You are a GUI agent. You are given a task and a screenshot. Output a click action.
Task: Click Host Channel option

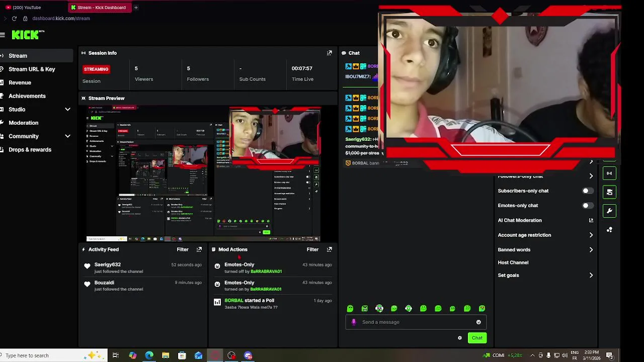pos(513,262)
